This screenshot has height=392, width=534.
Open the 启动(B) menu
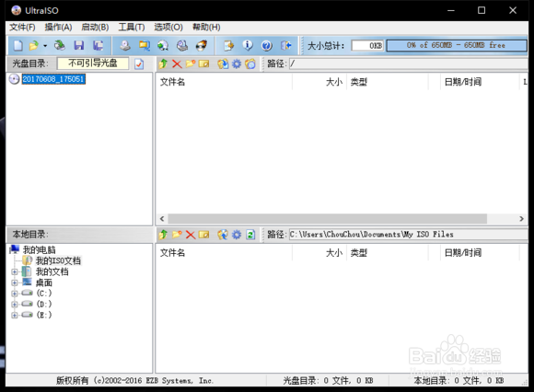point(95,28)
